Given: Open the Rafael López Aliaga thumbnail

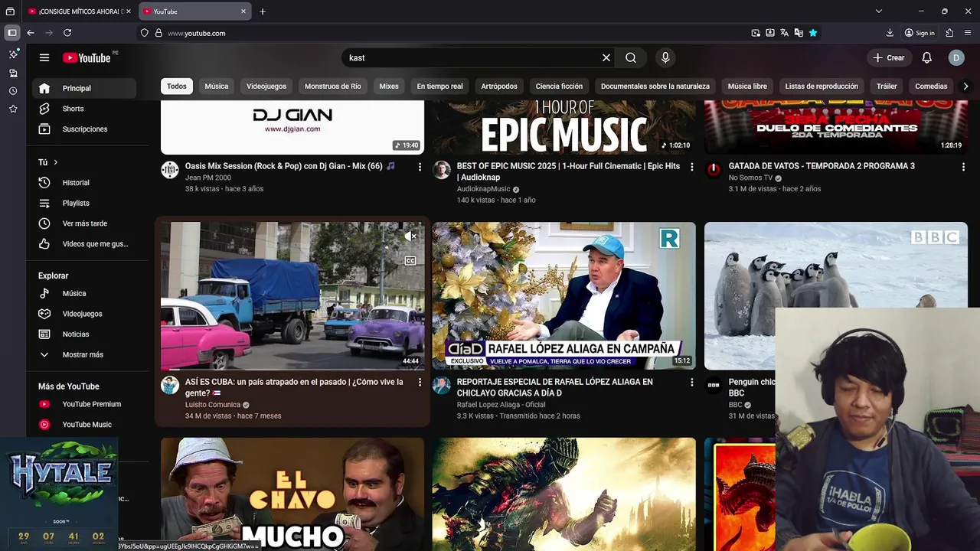Looking at the screenshot, I should [564, 296].
